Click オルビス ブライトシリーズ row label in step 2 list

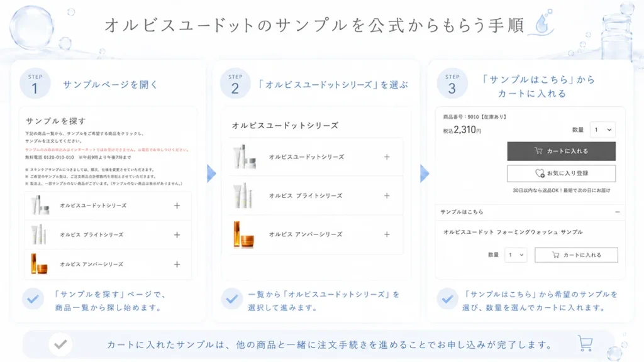coord(306,196)
